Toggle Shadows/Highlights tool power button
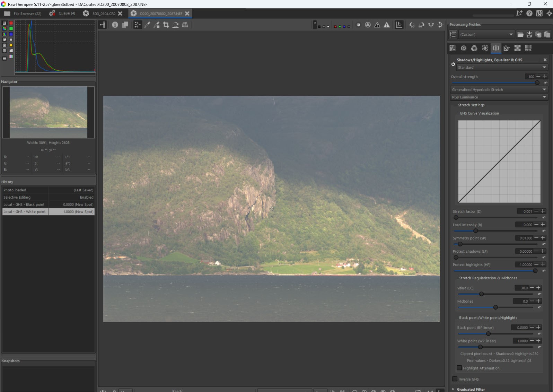Screen dimensions: 553x392 tap(453, 64)
